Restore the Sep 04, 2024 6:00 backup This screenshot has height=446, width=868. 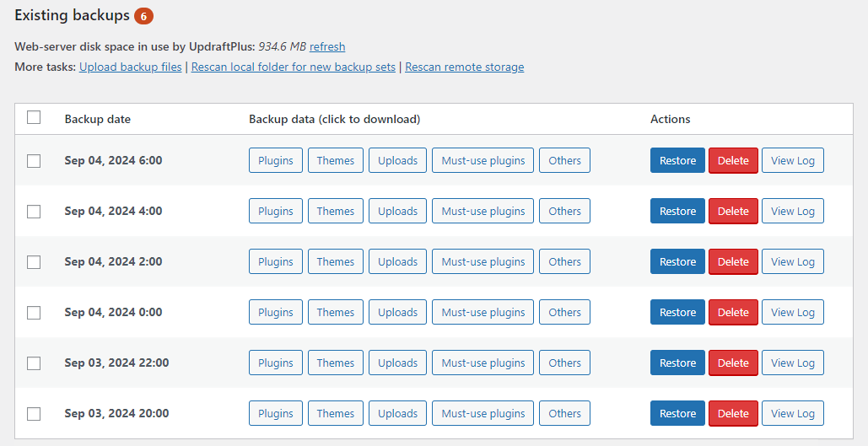[677, 160]
